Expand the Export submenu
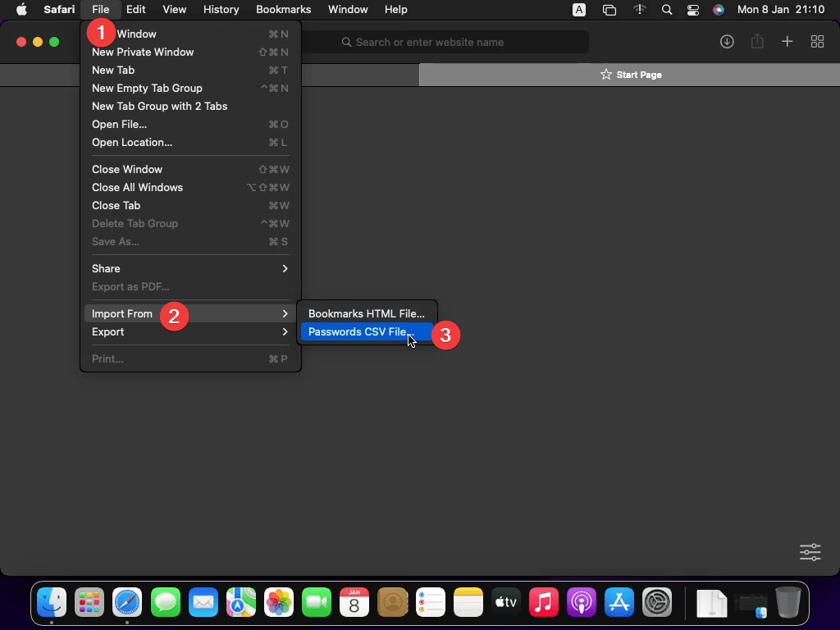Image resolution: width=840 pixels, height=630 pixels. point(190,331)
